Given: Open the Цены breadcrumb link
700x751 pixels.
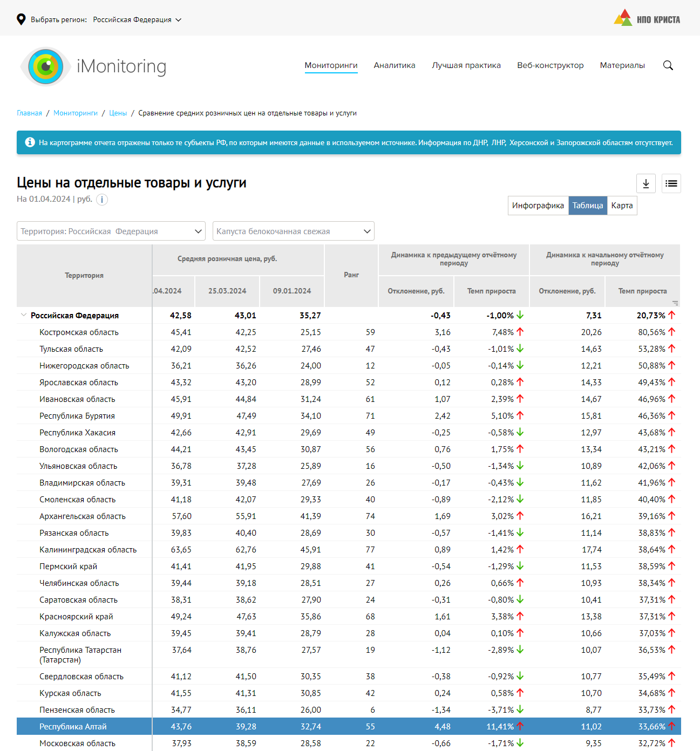Looking at the screenshot, I should 118,113.
